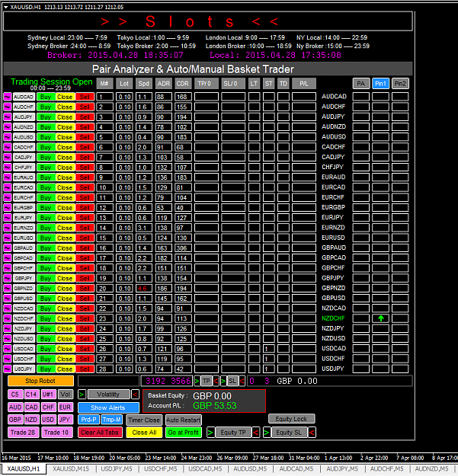
Task: Switch to the XAUUSD,M15 chart tab
Action: (x=71, y=469)
